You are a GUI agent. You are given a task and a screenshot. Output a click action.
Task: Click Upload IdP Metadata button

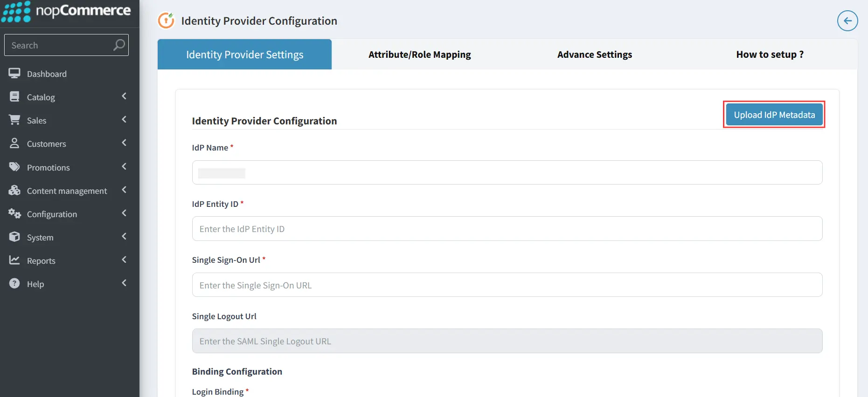point(774,115)
